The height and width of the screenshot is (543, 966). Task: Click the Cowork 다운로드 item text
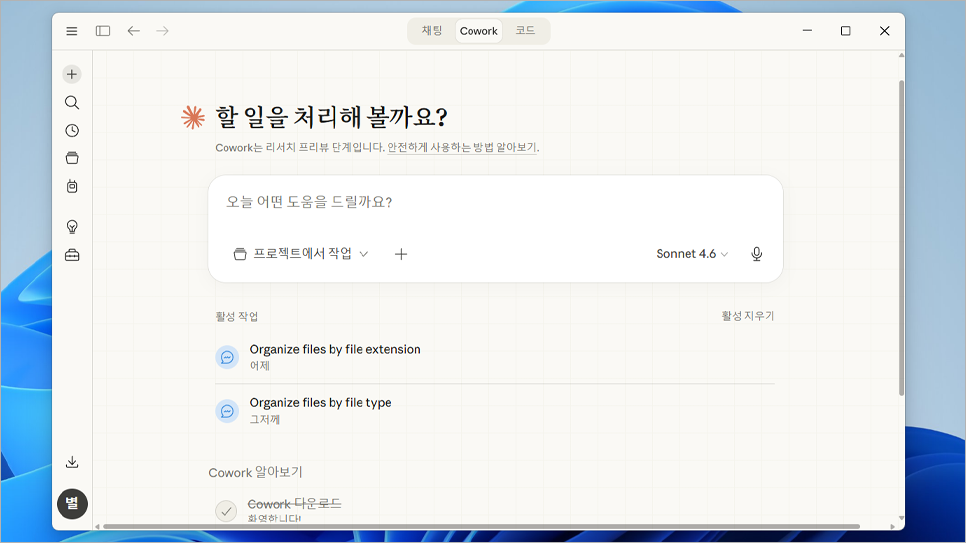pos(294,504)
